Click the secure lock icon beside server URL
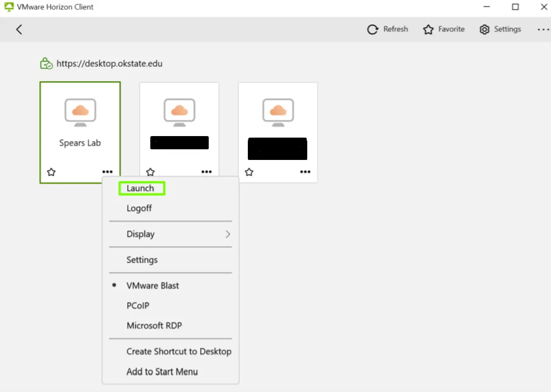 point(46,63)
